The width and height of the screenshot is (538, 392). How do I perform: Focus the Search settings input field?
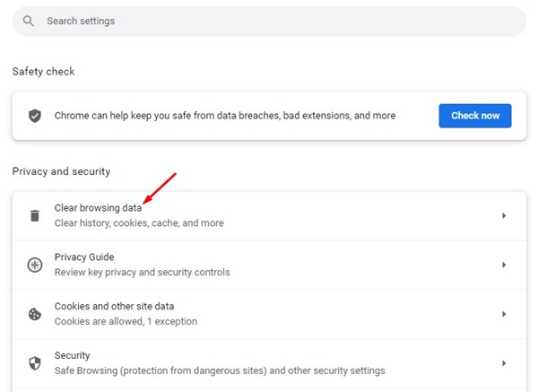click(x=269, y=21)
